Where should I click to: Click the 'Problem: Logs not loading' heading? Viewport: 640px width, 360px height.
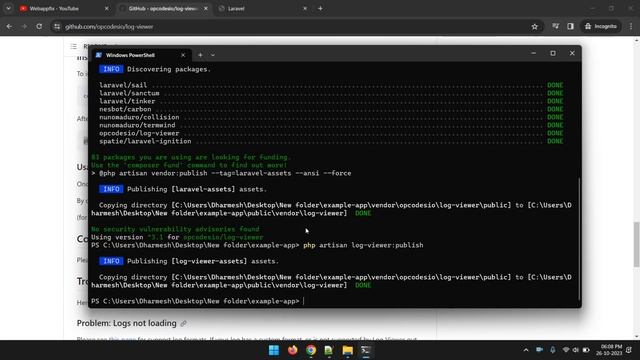pos(127,323)
